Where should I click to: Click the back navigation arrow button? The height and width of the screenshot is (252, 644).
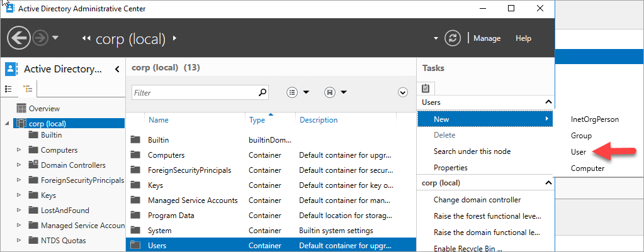(x=19, y=38)
